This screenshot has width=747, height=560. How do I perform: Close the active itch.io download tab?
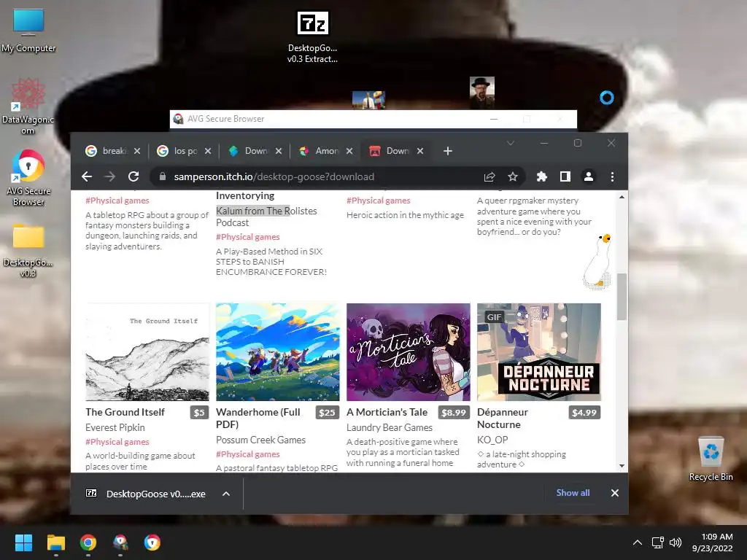coord(419,151)
